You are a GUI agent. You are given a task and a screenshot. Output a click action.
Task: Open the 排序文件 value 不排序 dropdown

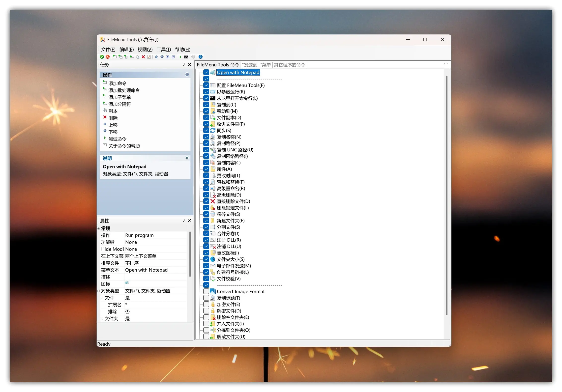[x=155, y=263]
